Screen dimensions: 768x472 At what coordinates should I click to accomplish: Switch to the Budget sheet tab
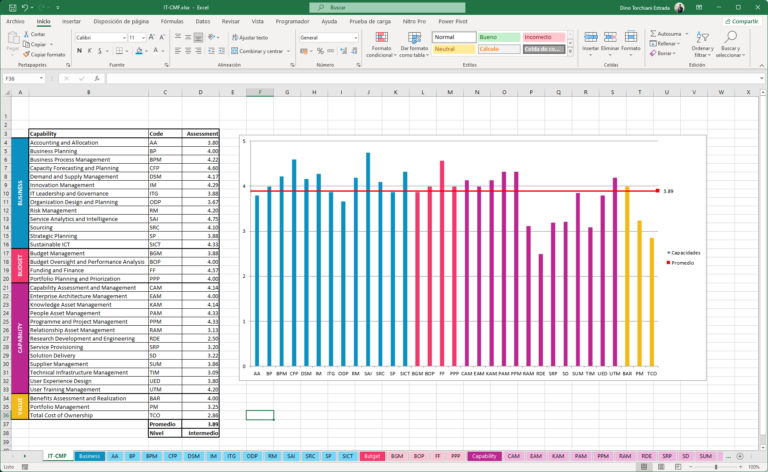(x=372, y=455)
